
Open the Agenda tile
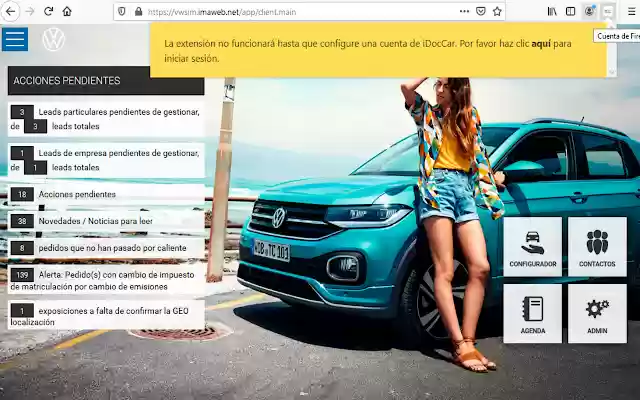[533, 313]
